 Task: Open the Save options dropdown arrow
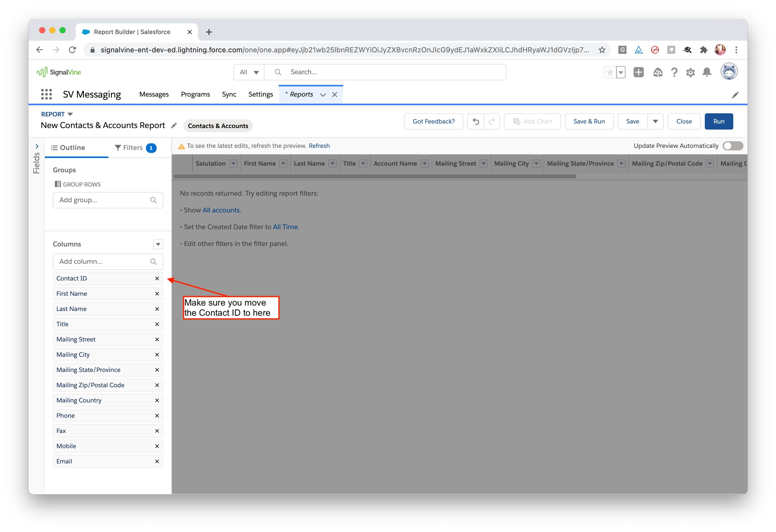click(x=655, y=121)
